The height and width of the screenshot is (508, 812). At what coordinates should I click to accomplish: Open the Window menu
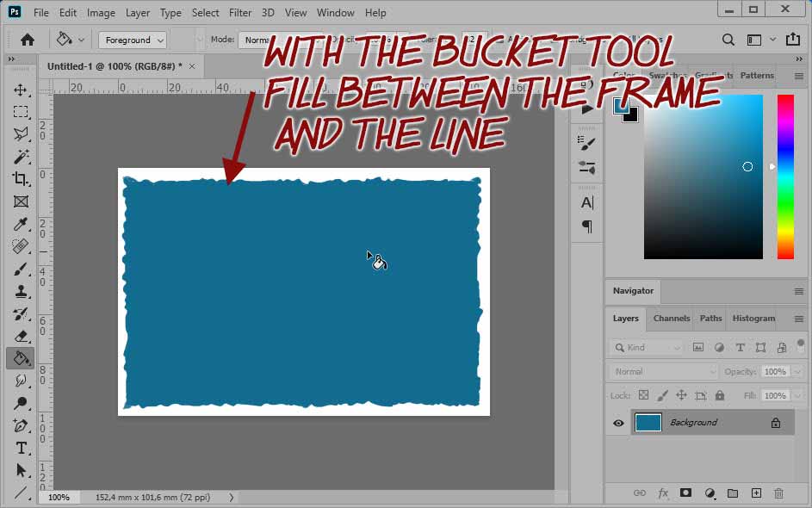[336, 12]
